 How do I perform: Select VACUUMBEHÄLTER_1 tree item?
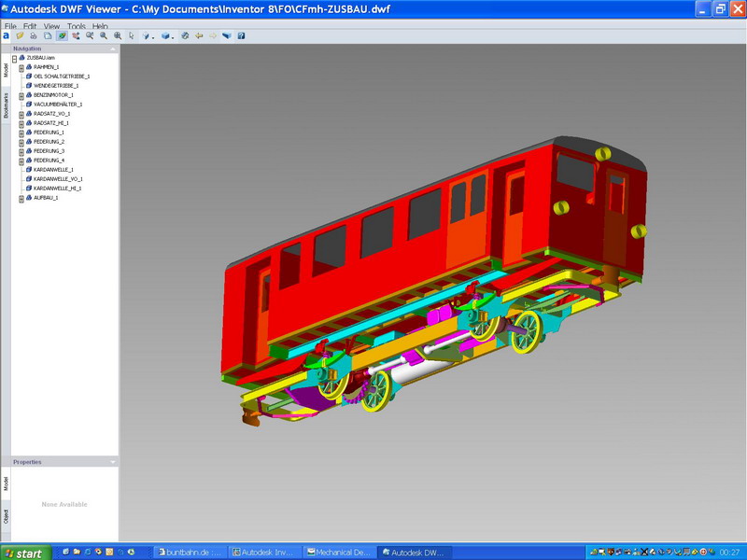[58, 105]
